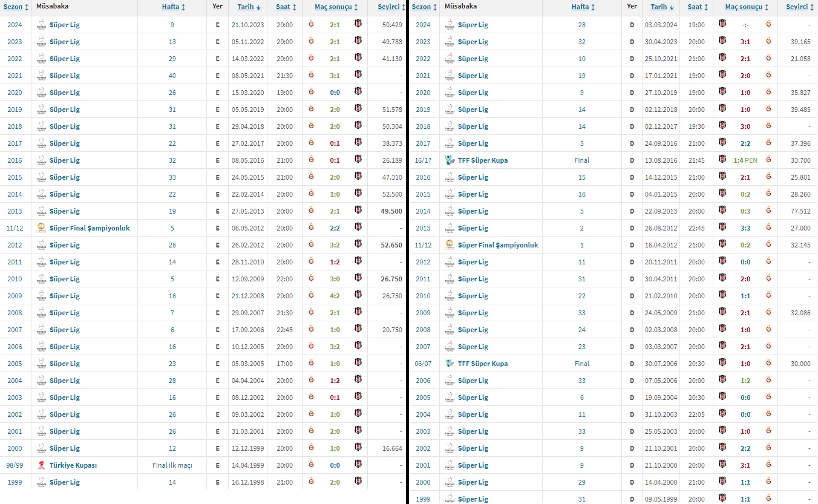The width and height of the screenshot is (818, 504).
Task: Click Galatasaray crest in the 06.05.2012 match row
Action: (312, 227)
